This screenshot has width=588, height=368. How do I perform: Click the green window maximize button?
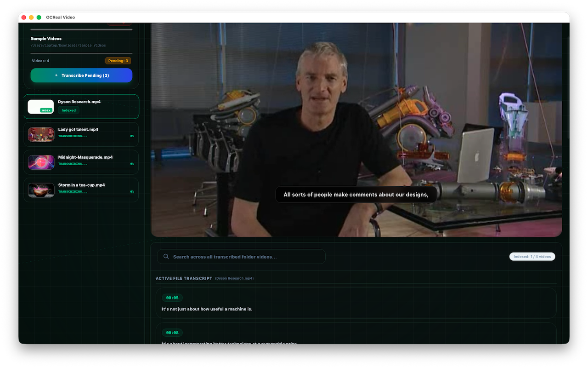pyautogui.click(x=39, y=17)
